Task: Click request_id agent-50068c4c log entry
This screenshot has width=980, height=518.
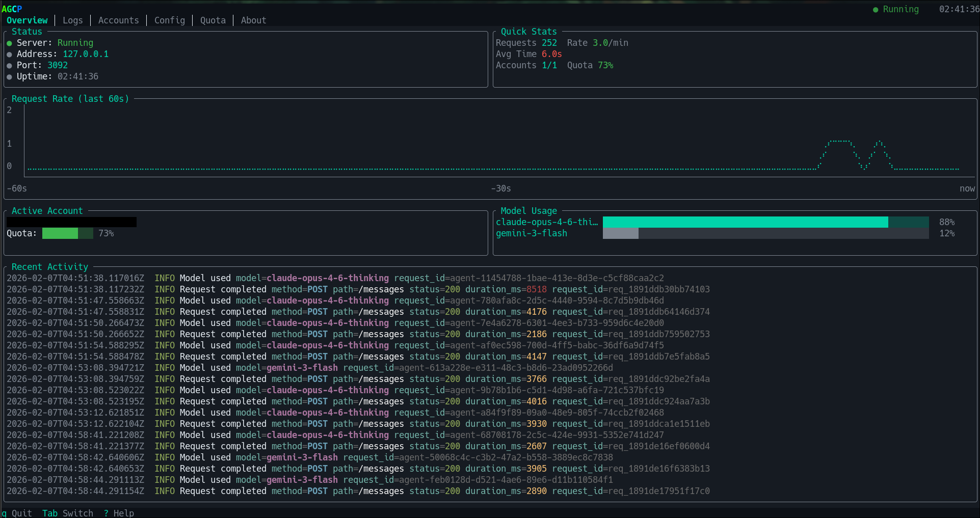Action: pos(310,457)
